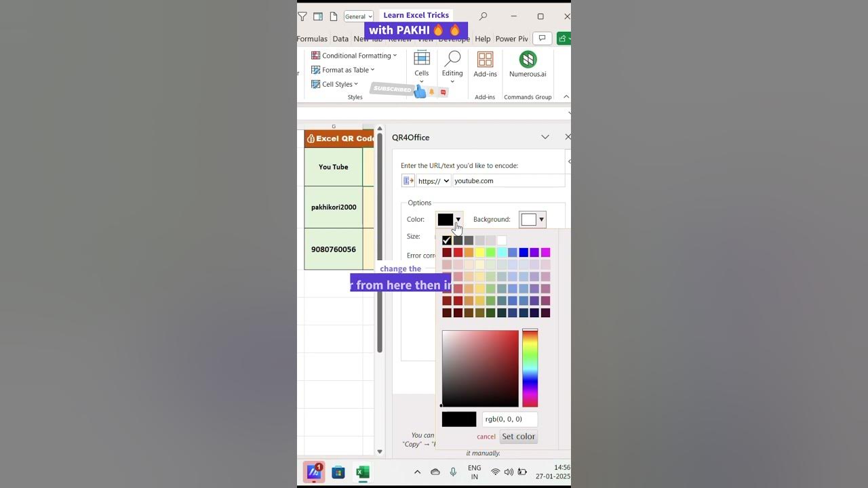Click the Excel icon in the taskbar
The width and height of the screenshot is (868, 488).
pos(363,472)
